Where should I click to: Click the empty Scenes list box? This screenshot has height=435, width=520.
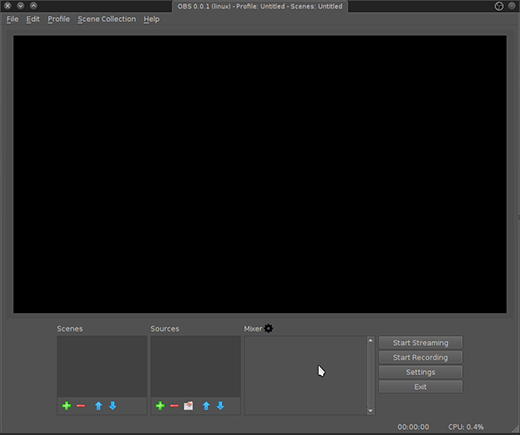(102, 366)
